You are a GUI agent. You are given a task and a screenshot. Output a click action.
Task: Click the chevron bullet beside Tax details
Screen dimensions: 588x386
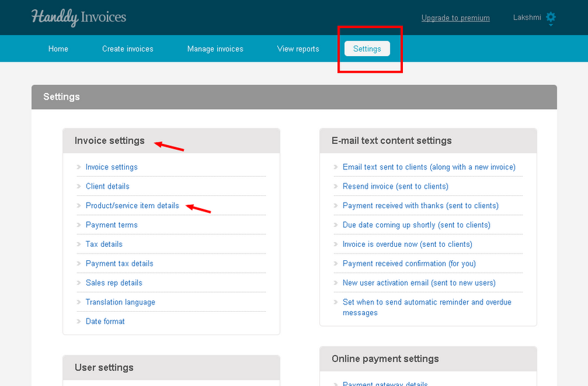coord(79,244)
